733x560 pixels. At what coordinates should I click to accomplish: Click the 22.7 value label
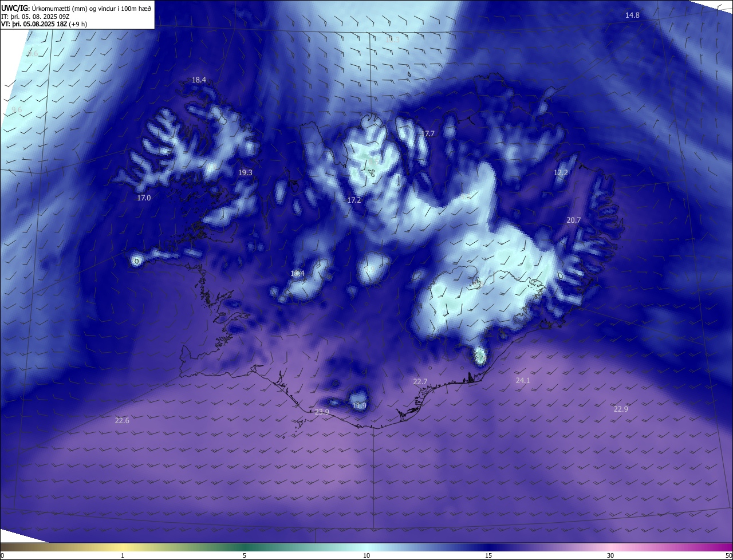click(420, 381)
